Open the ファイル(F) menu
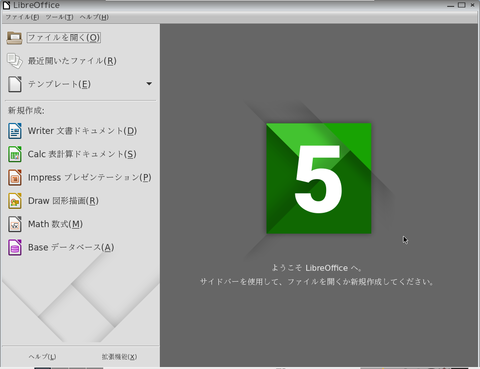 click(x=22, y=17)
